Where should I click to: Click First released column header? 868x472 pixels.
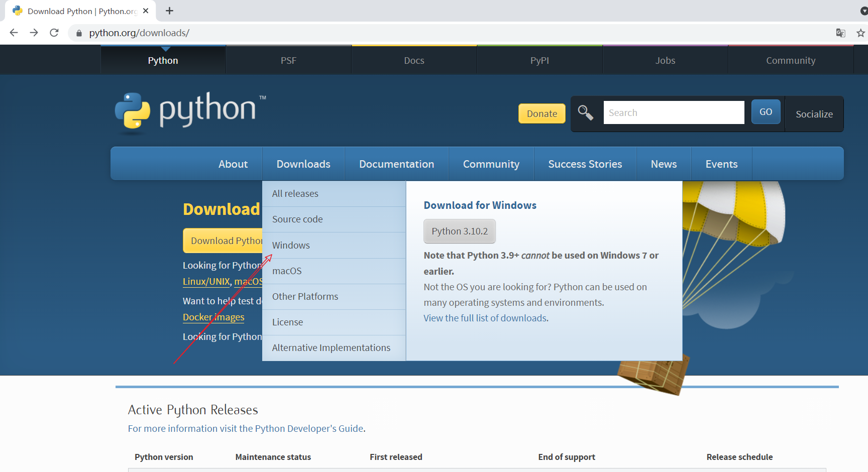coord(396,457)
